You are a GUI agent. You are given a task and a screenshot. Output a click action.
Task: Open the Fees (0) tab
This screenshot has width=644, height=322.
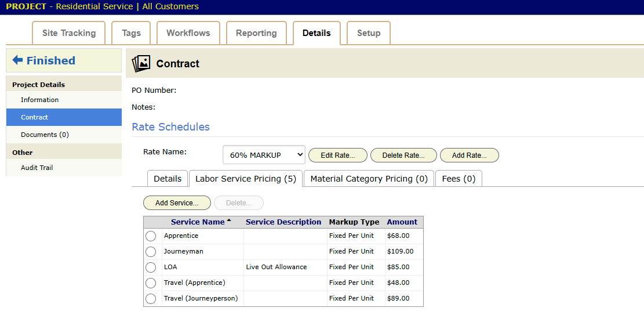(x=459, y=179)
